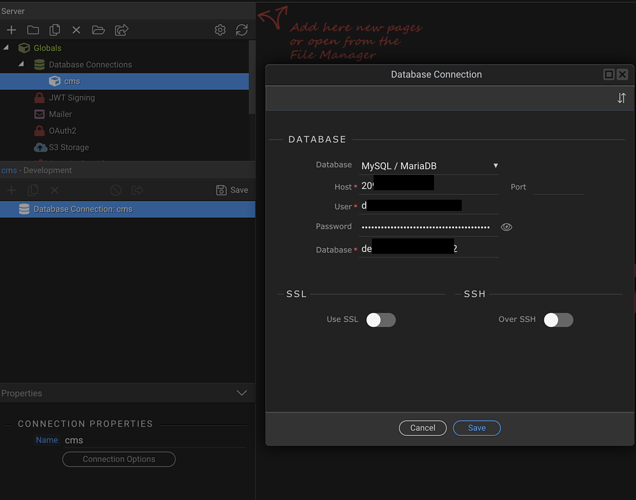Click the delete X icon in Server toolbar
The image size is (636, 500).
(76, 30)
